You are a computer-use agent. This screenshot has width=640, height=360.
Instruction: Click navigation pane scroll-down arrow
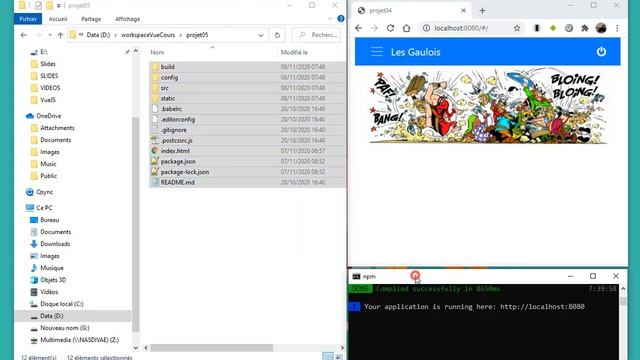(x=136, y=348)
